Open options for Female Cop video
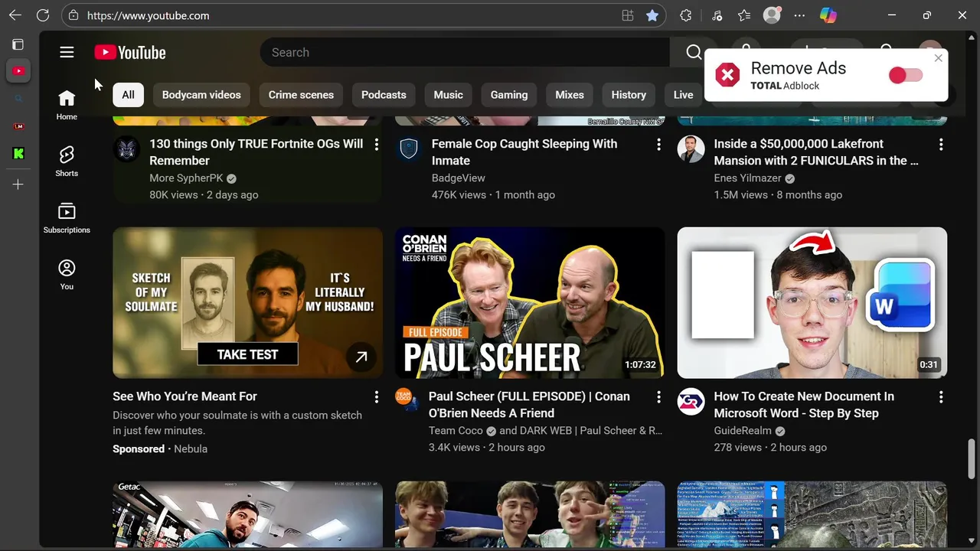980x551 pixels. 658,145
